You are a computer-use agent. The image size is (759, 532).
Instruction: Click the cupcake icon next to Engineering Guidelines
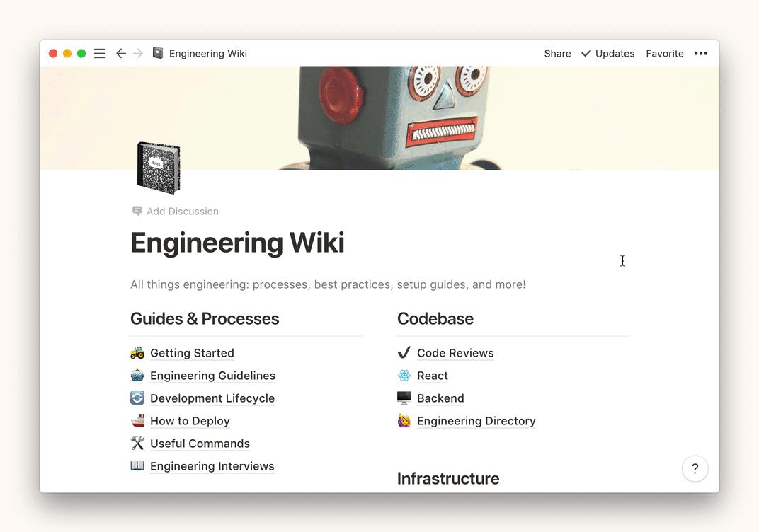click(x=137, y=375)
